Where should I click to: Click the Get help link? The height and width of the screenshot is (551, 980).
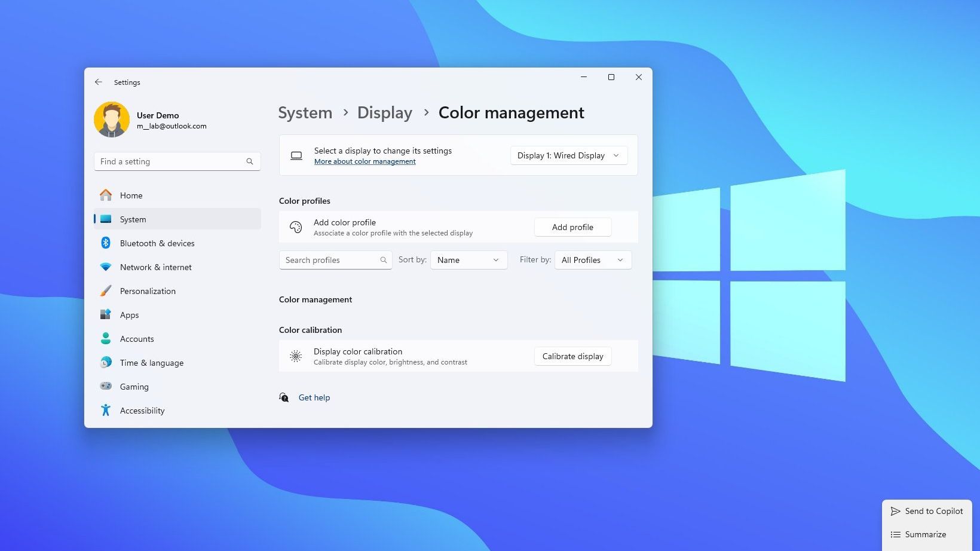click(x=314, y=397)
